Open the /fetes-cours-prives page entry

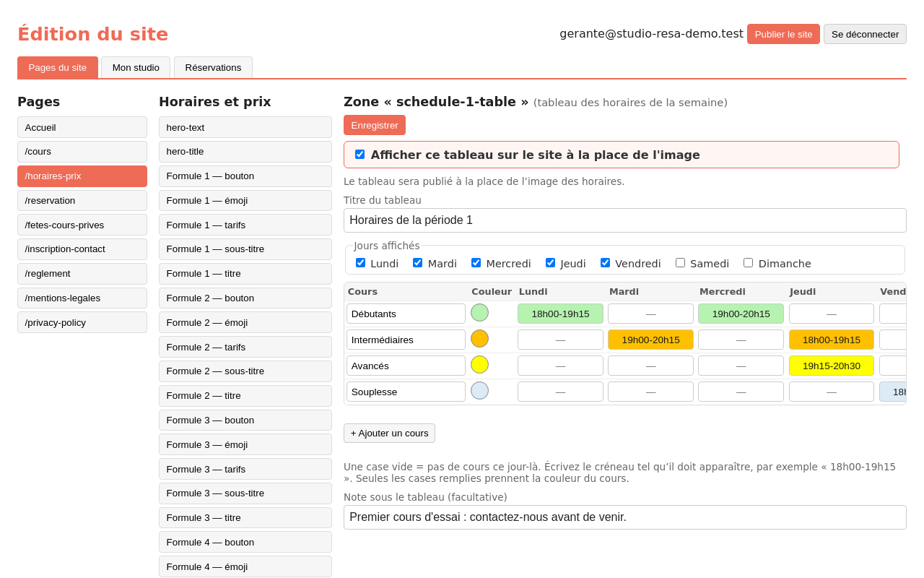(82, 225)
